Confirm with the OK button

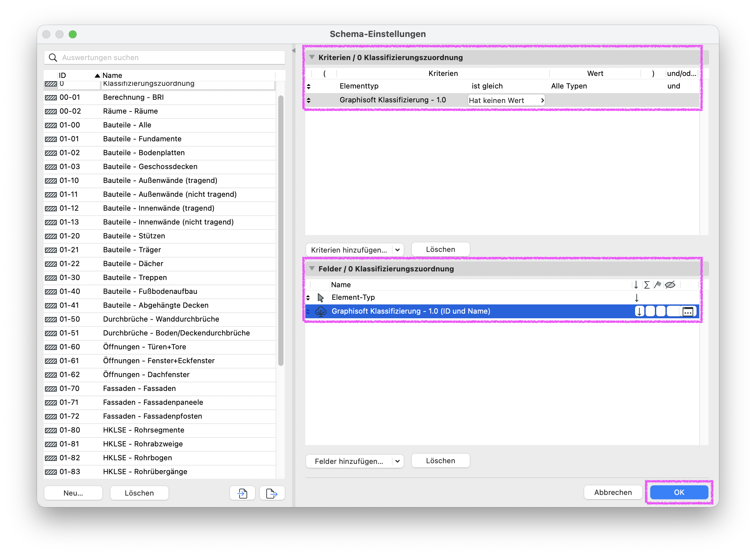[x=679, y=492]
